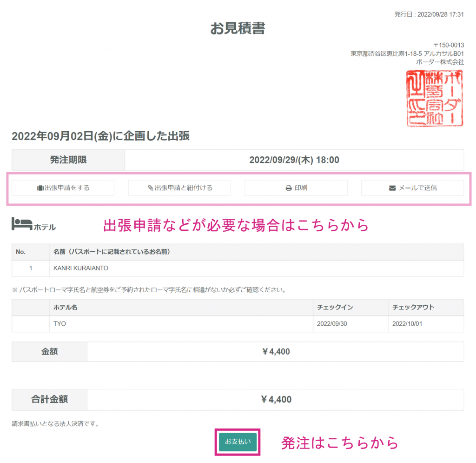476x463 pixels.
Task: Click the hotel name TYO
Action: 59,324
